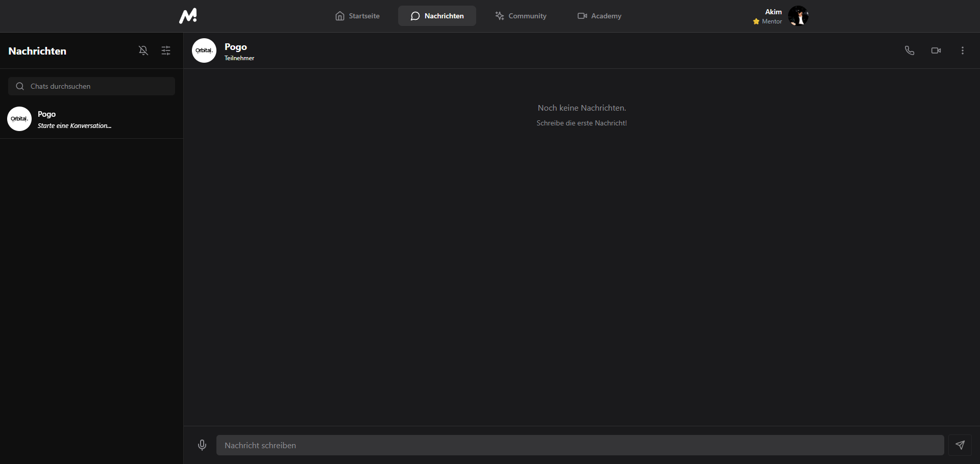This screenshot has height=464, width=980.
Task: Click the Community sparkles icon
Action: (x=500, y=16)
